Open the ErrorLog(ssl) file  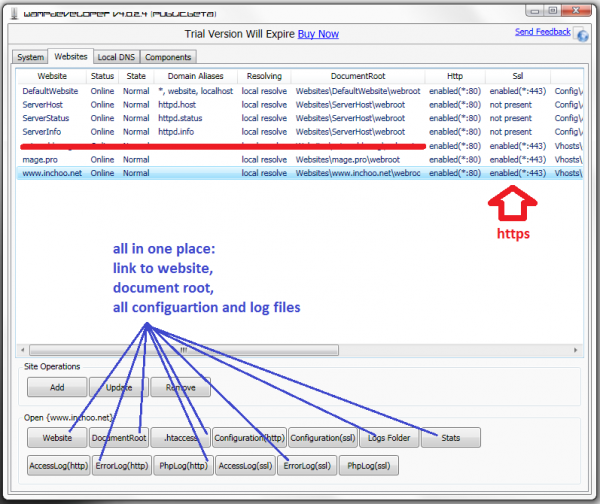pyautogui.click(x=307, y=466)
